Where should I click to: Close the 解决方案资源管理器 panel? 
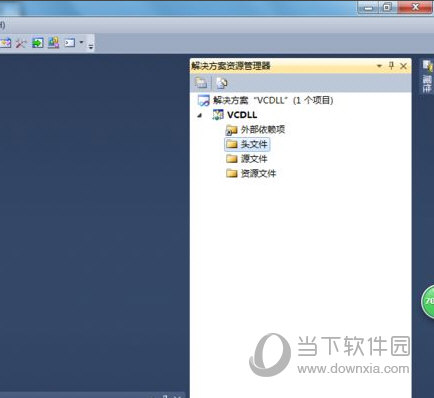[x=403, y=66]
